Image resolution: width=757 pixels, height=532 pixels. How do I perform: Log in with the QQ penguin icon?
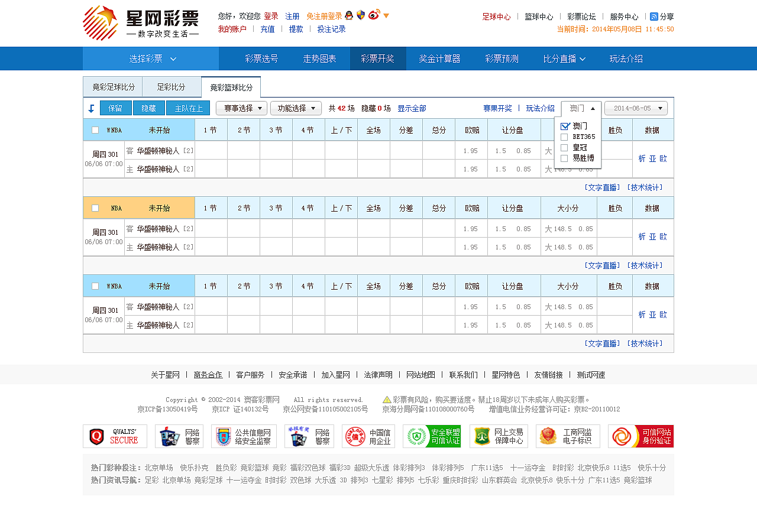point(349,16)
